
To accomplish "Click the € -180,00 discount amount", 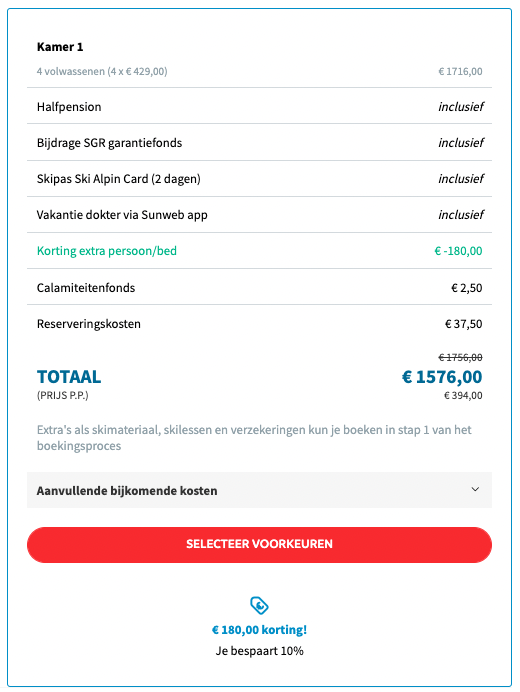I will (458, 251).
